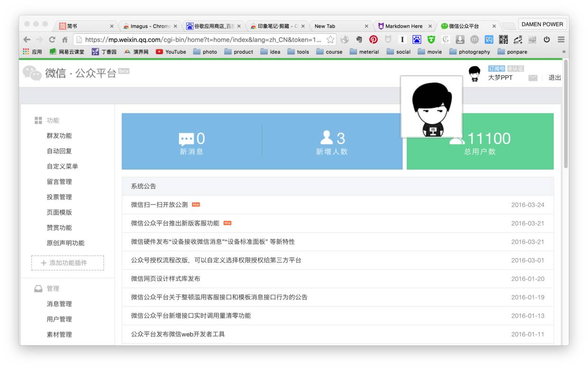Switch to the 简书 tab
Image resolution: width=588 pixels, height=368 pixels.
(x=85, y=26)
